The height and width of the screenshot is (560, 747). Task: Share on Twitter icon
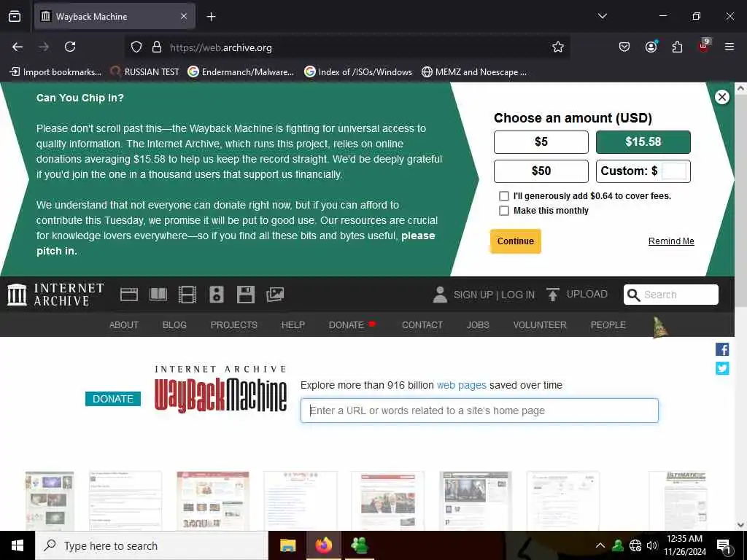click(722, 368)
